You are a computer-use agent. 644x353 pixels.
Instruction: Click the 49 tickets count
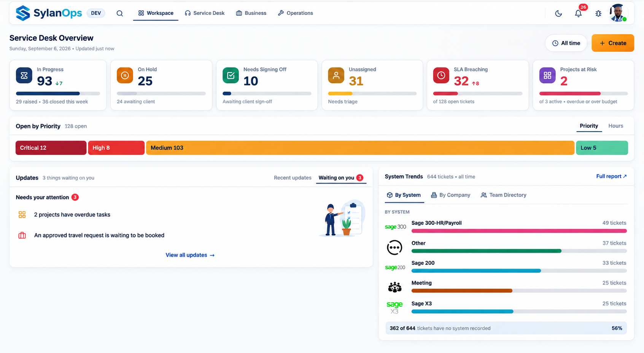614,223
